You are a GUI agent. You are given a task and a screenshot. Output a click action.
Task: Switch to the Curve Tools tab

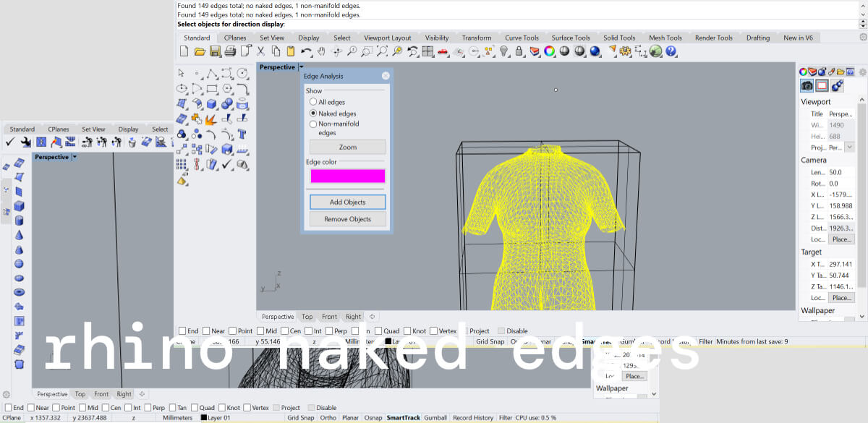click(x=522, y=38)
